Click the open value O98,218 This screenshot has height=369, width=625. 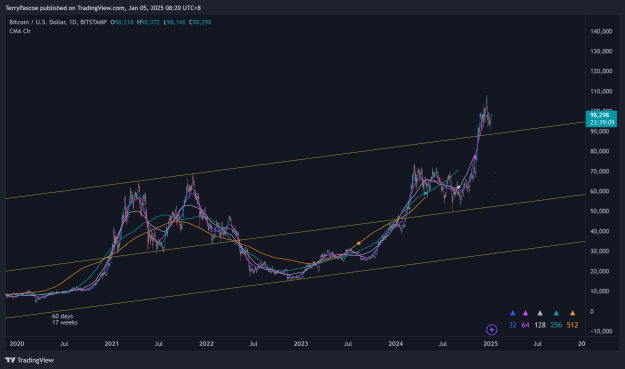click(x=122, y=22)
